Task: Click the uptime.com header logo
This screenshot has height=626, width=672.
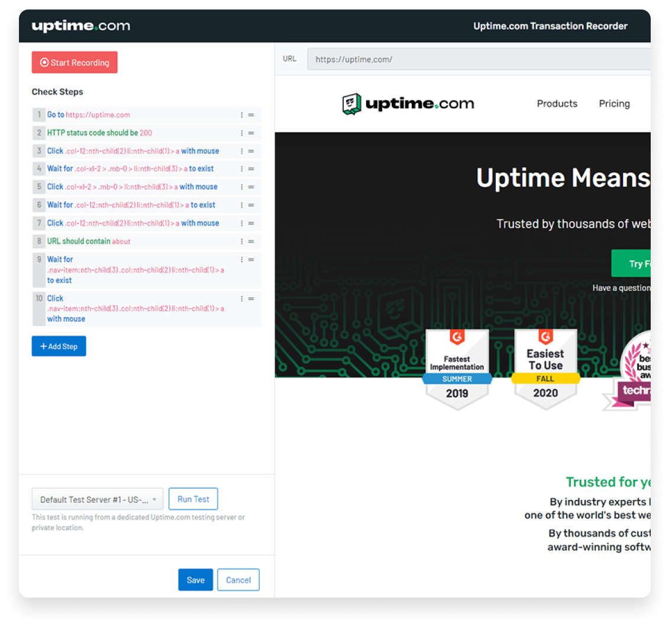Action: 81,26
